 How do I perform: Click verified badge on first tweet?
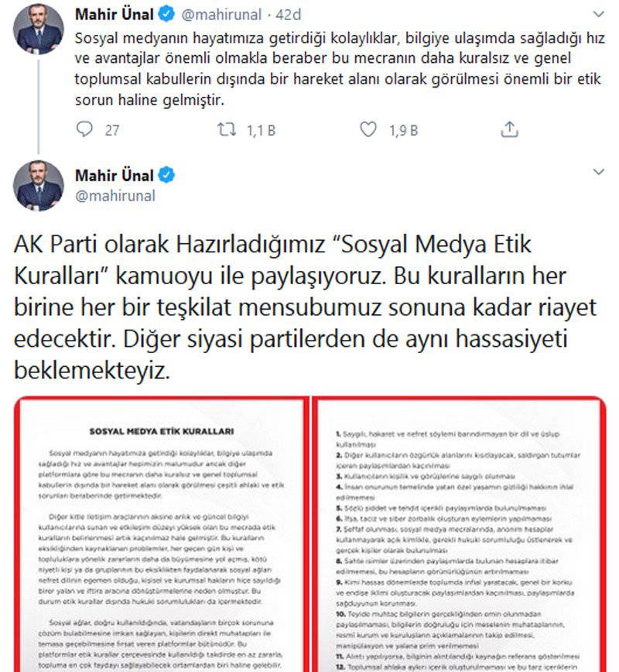tap(166, 14)
